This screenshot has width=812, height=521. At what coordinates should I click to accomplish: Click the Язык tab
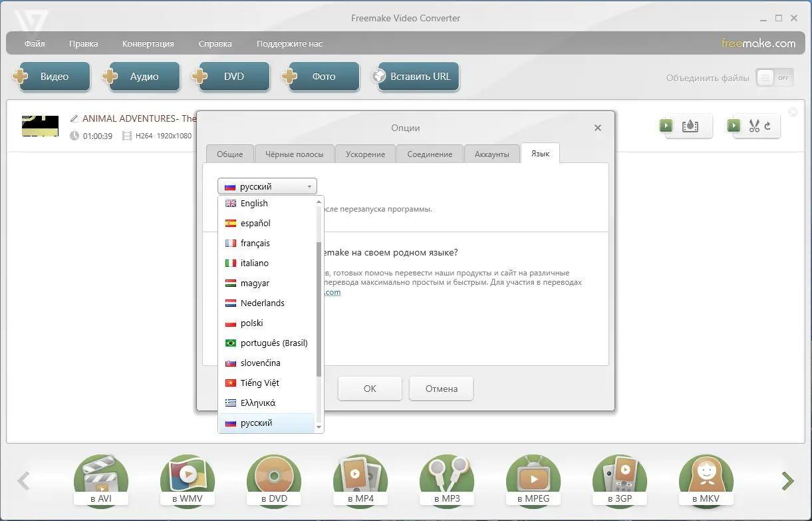pyautogui.click(x=541, y=153)
